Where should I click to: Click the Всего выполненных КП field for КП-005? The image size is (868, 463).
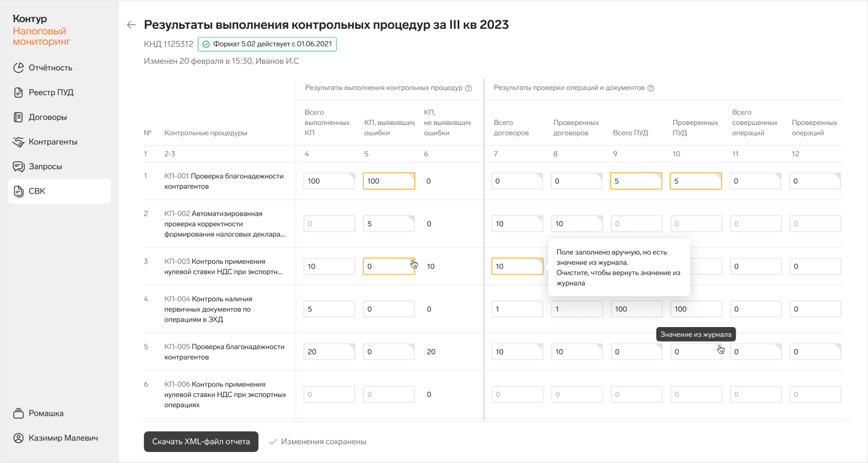[329, 352]
